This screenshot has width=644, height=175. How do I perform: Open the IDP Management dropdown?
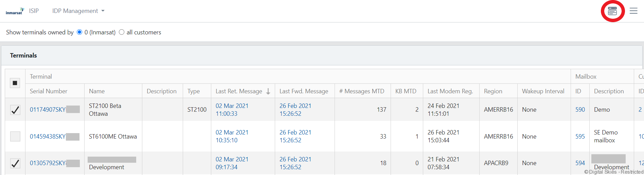coord(78,11)
